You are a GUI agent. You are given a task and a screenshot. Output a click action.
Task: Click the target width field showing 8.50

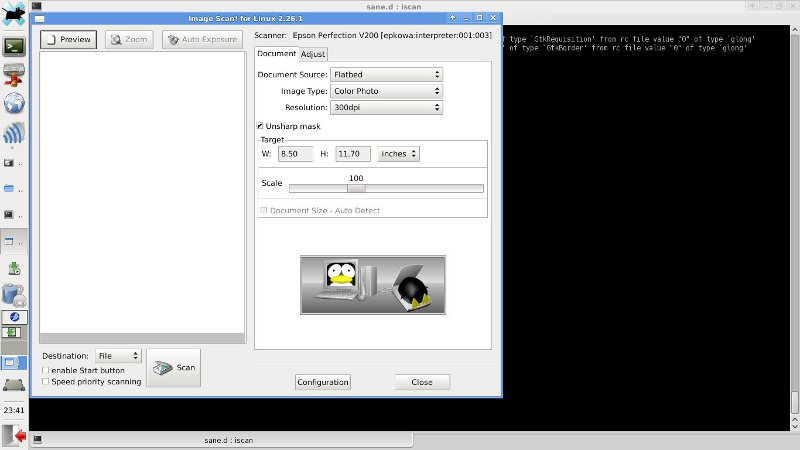[295, 154]
